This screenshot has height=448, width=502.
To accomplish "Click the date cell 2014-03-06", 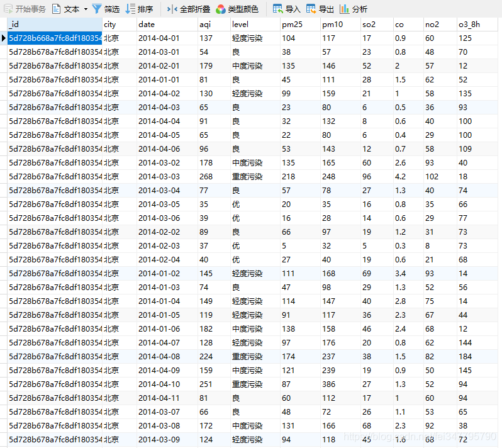I will [x=167, y=218].
